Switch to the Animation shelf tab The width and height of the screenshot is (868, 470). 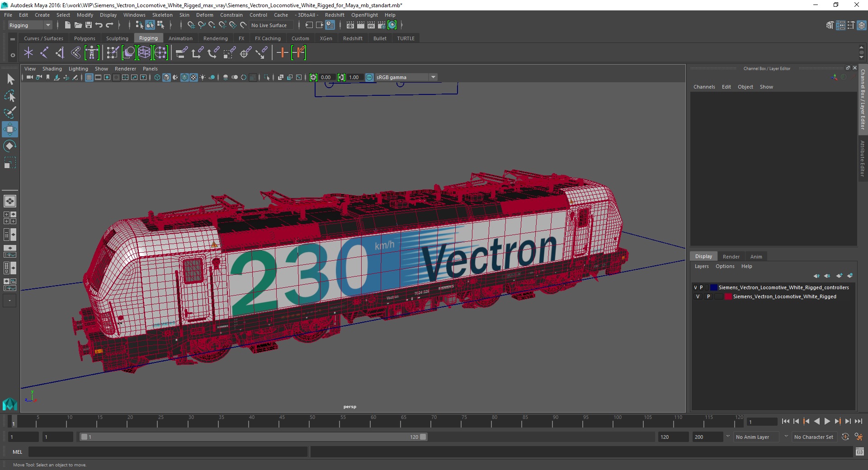coord(180,38)
